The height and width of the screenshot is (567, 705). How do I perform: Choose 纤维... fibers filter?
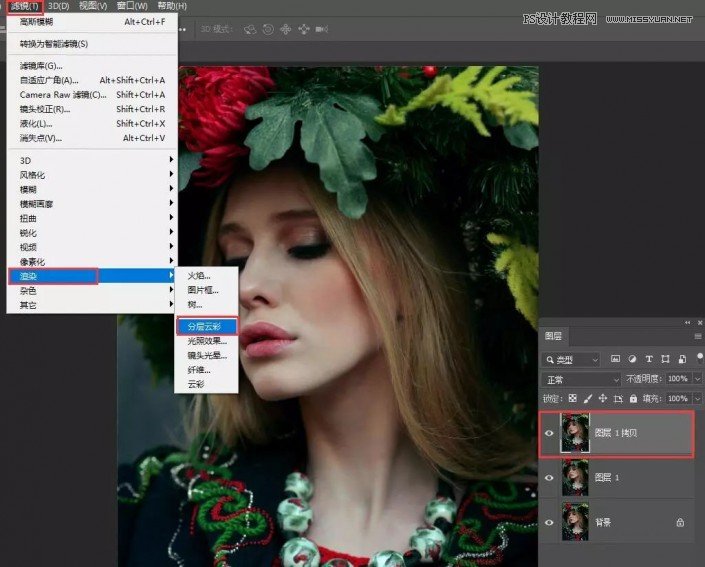click(x=206, y=370)
